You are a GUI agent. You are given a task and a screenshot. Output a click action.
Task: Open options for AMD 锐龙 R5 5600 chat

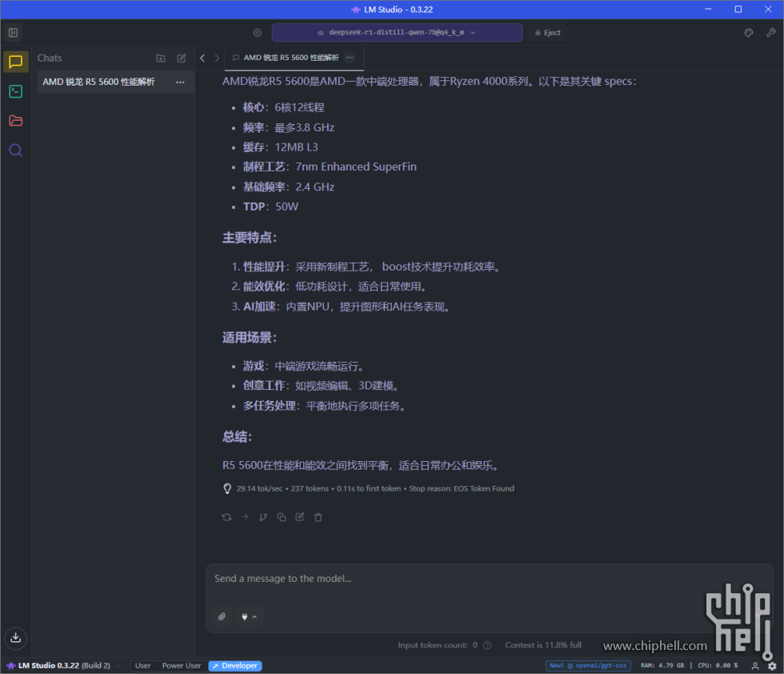tap(180, 82)
